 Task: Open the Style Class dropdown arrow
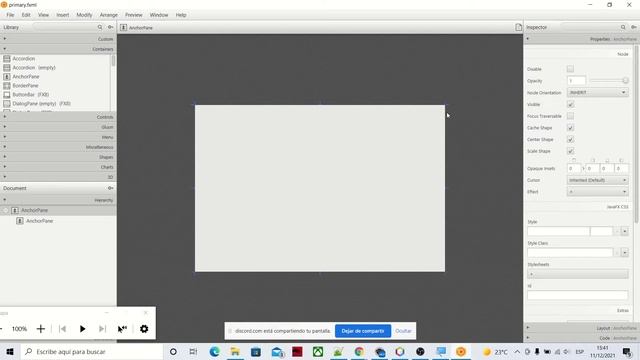point(625,253)
